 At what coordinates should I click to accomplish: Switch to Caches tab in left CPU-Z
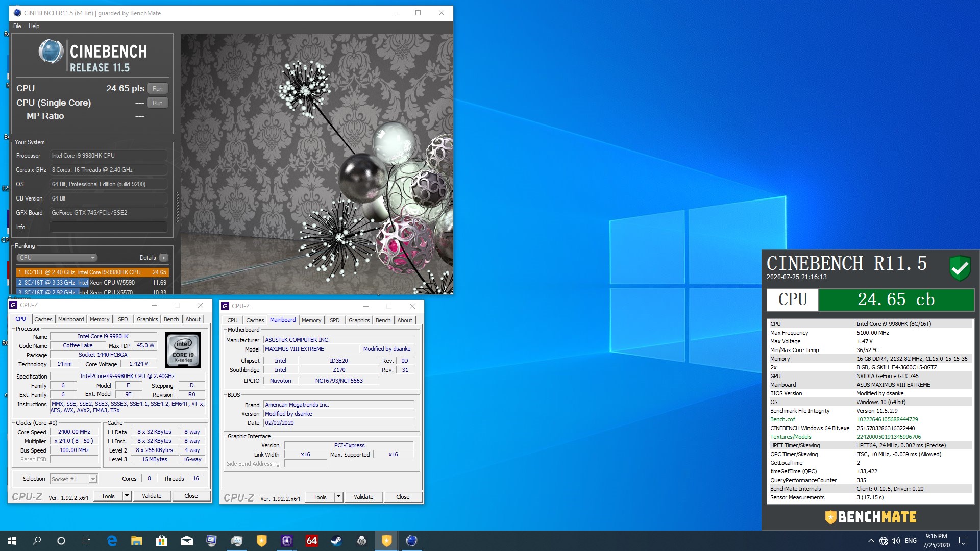[43, 319]
